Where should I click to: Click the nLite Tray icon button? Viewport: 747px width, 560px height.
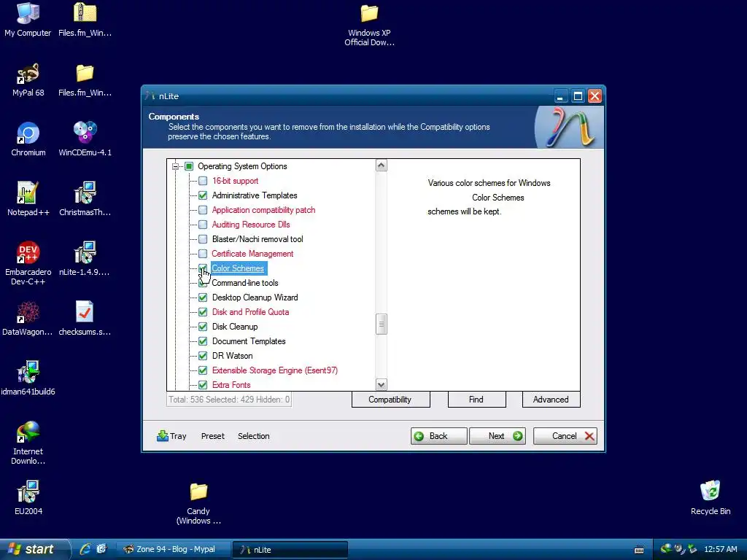coord(171,436)
